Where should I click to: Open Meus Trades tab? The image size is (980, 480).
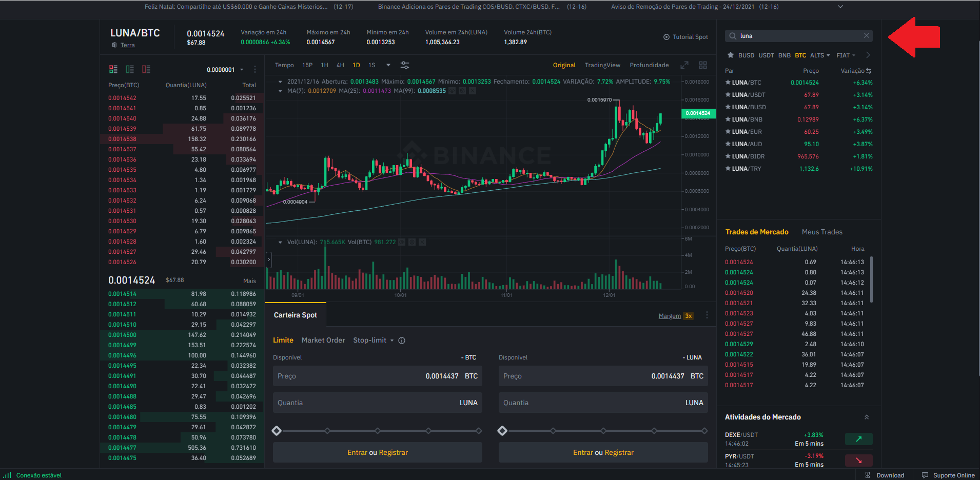822,232
